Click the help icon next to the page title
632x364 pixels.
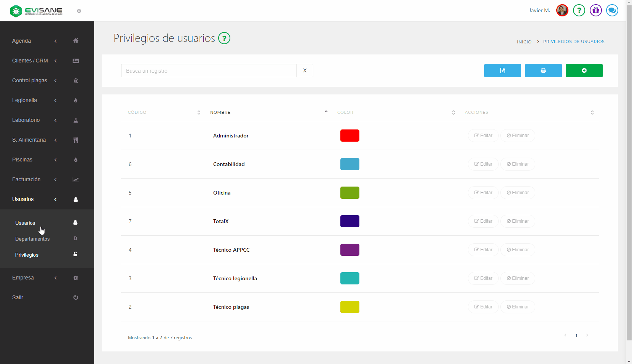(224, 38)
